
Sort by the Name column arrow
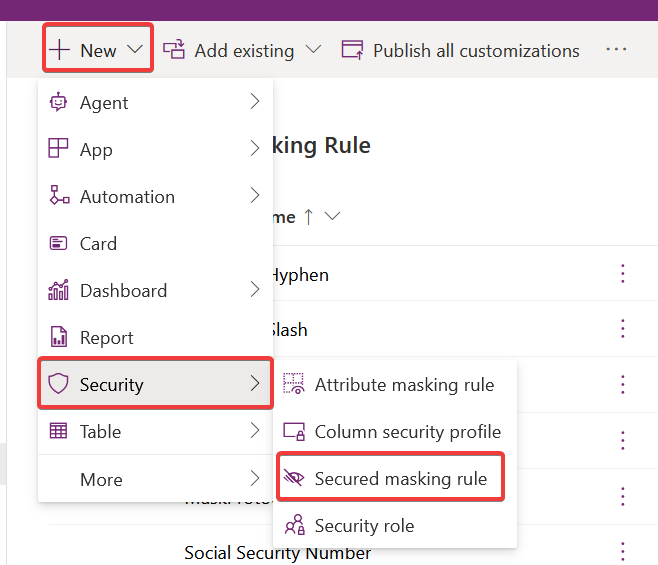click(x=309, y=217)
